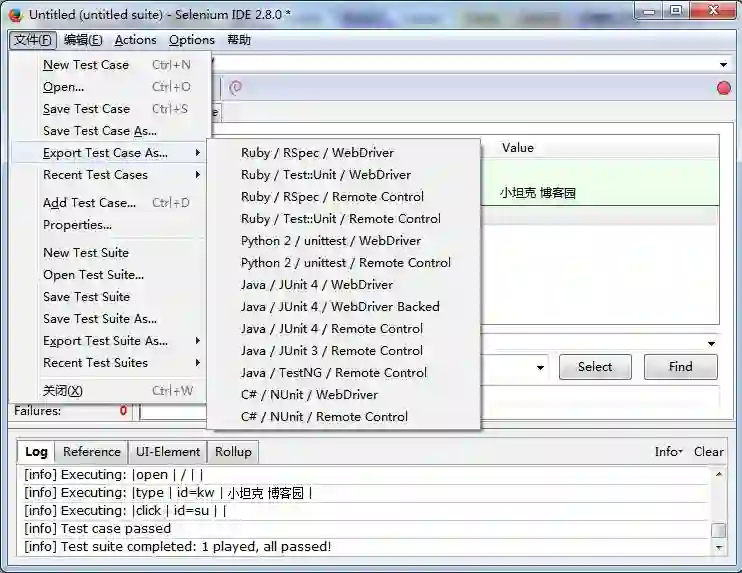
Task: Choose Save Test Suite As... item
Action: point(110,318)
